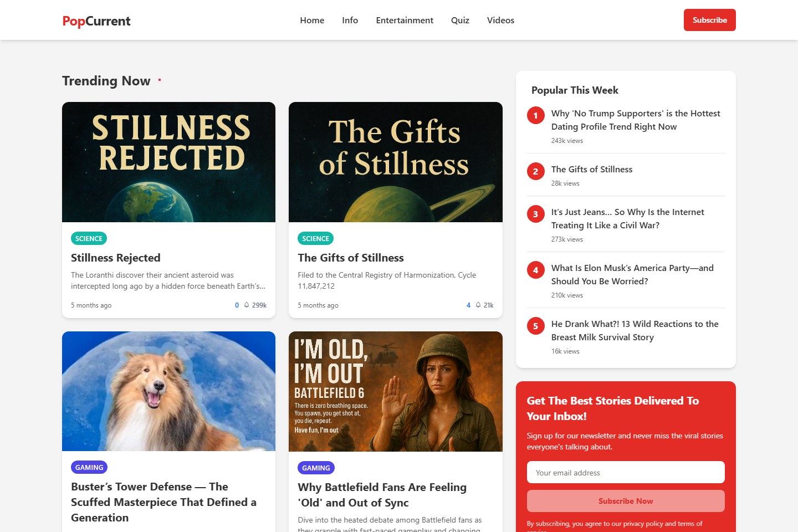Open the collie dog article image

pyautogui.click(x=168, y=391)
